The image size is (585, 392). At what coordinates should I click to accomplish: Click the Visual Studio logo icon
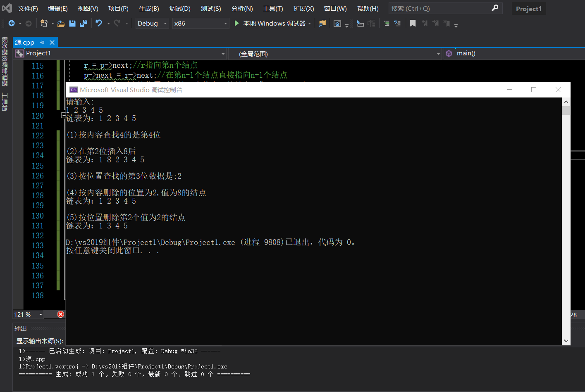click(x=7, y=8)
